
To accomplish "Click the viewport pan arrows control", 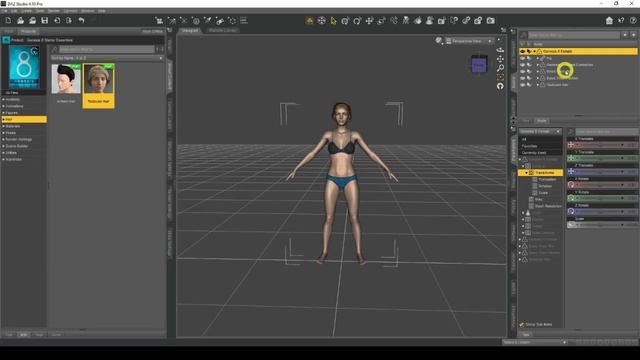I will point(500,59).
